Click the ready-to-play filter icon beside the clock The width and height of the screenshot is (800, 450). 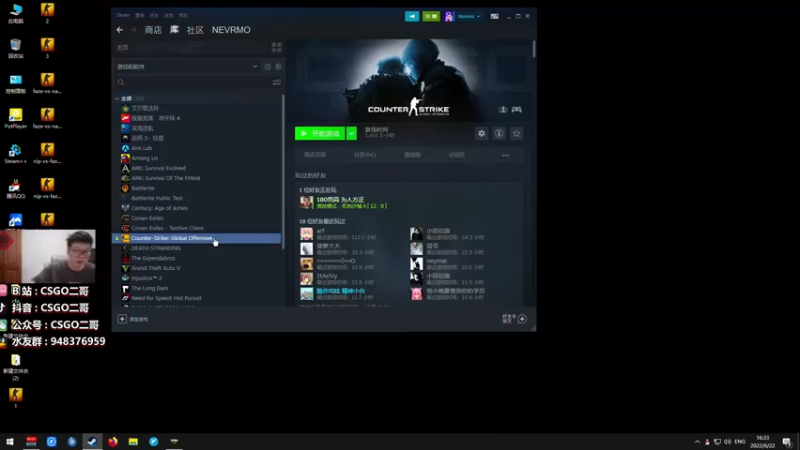pyautogui.click(x=278, y=67)
